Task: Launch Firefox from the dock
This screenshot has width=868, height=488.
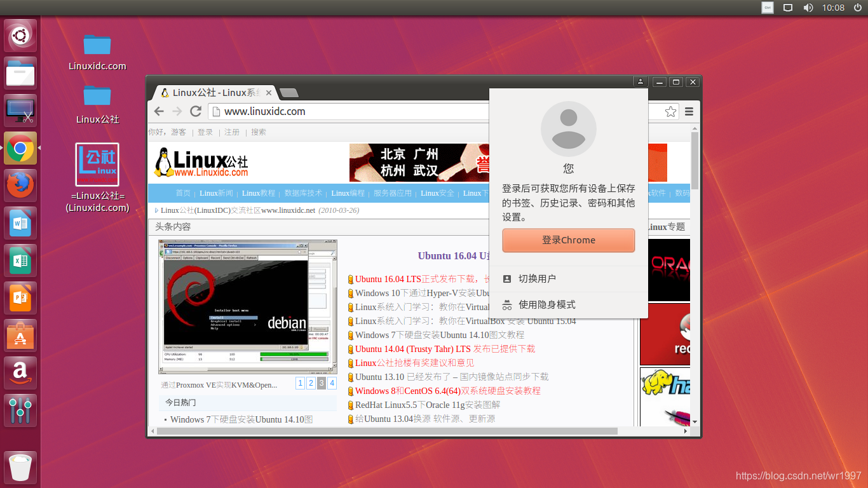Action: (20, 186)
